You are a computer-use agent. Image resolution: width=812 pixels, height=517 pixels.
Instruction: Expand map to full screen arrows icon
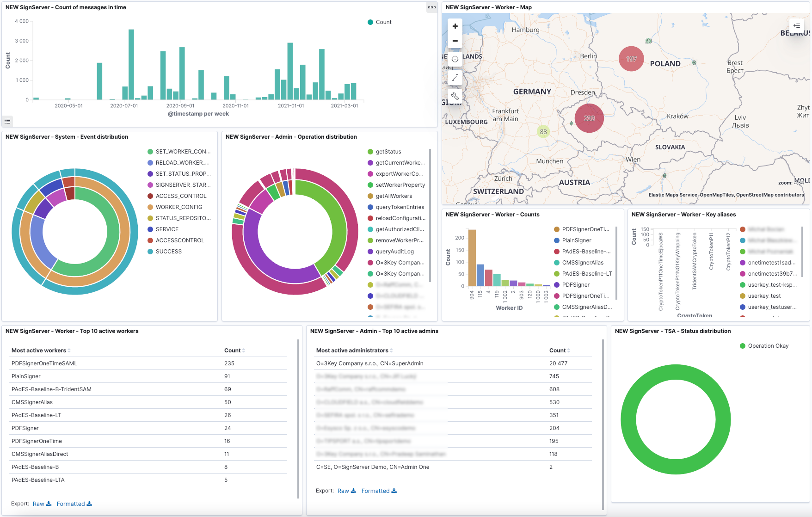[x=455, y=78]
